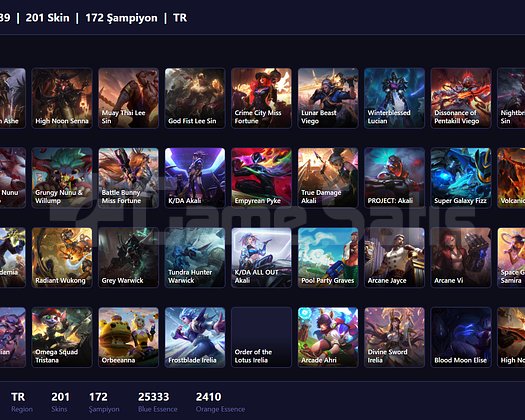Click the God Fist Lee Sin thumbnail
The image size is (525, 420).
[195, 98]
